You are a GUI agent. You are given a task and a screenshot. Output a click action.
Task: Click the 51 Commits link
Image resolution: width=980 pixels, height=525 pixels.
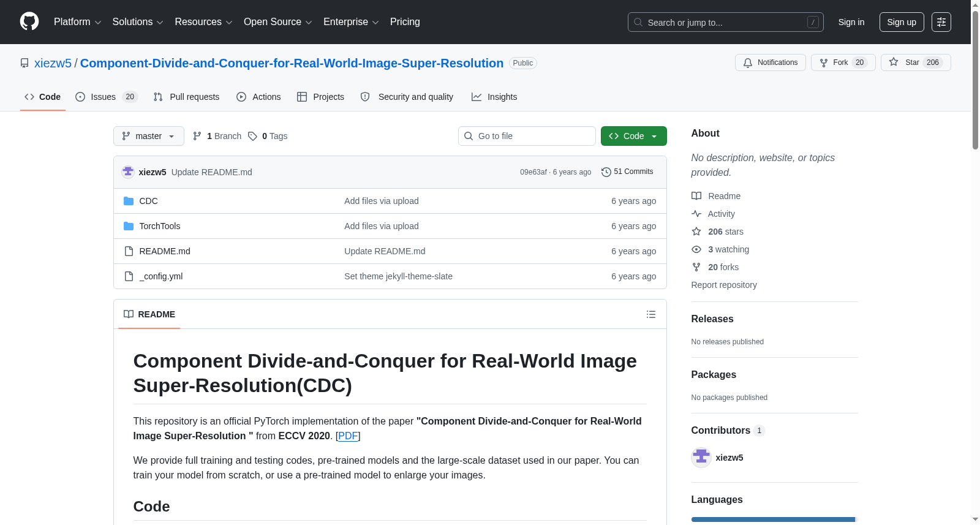click(627, 172)
